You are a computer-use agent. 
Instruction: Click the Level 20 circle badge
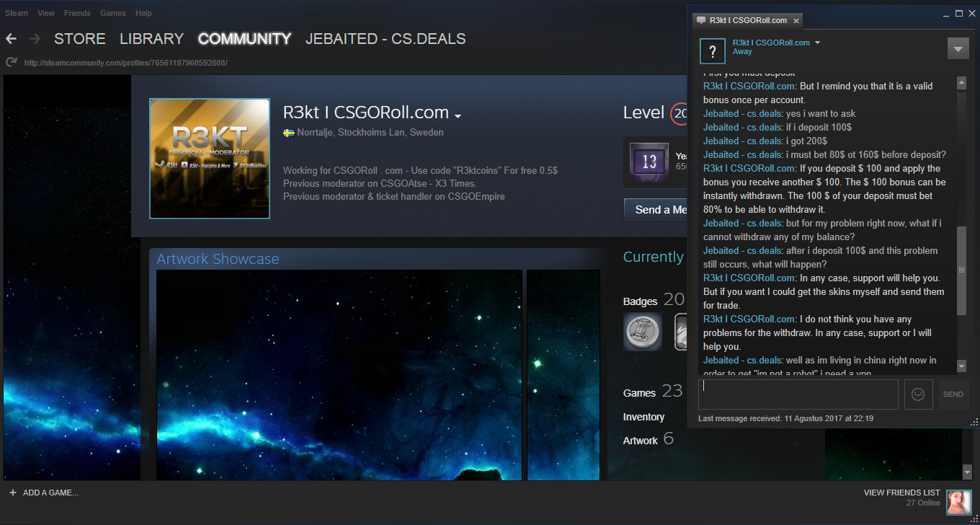pyautogui.click(x=678, y=113)
